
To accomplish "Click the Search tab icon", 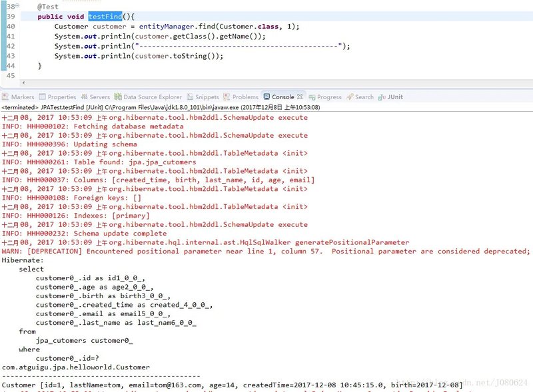I will [x=350, y=97].
